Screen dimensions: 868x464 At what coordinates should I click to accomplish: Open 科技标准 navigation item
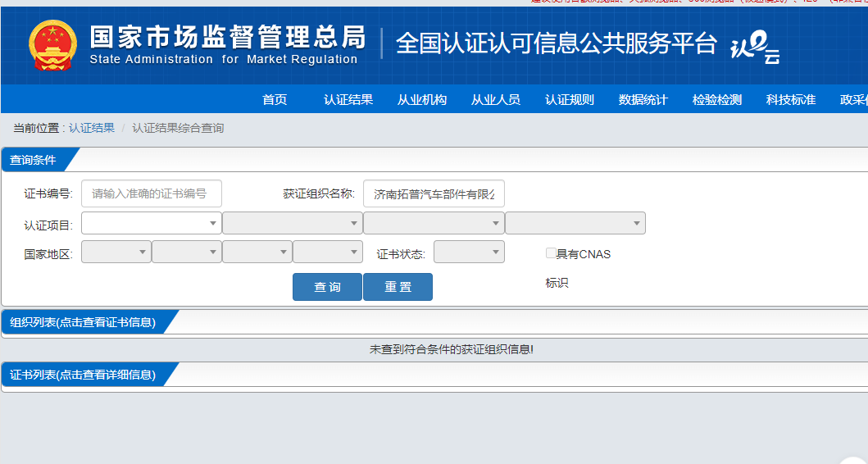(790, 100)
